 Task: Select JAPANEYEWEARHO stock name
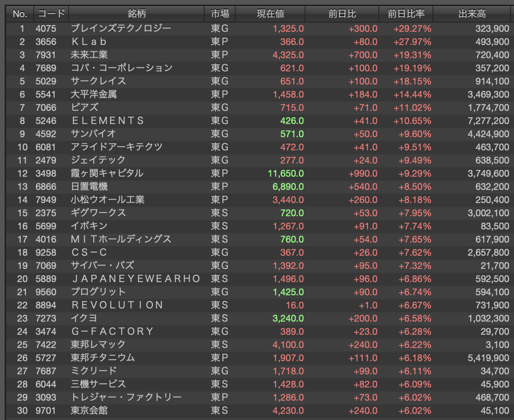(x=136, y=279)
